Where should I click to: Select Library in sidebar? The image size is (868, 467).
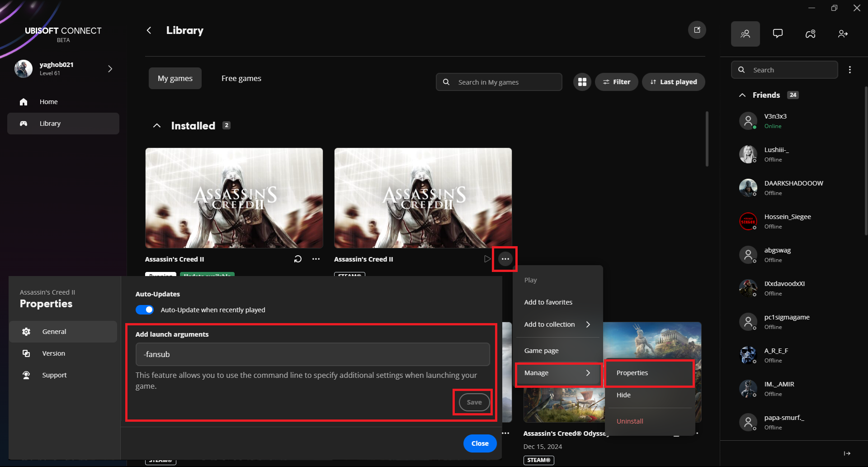pos(63,124)
